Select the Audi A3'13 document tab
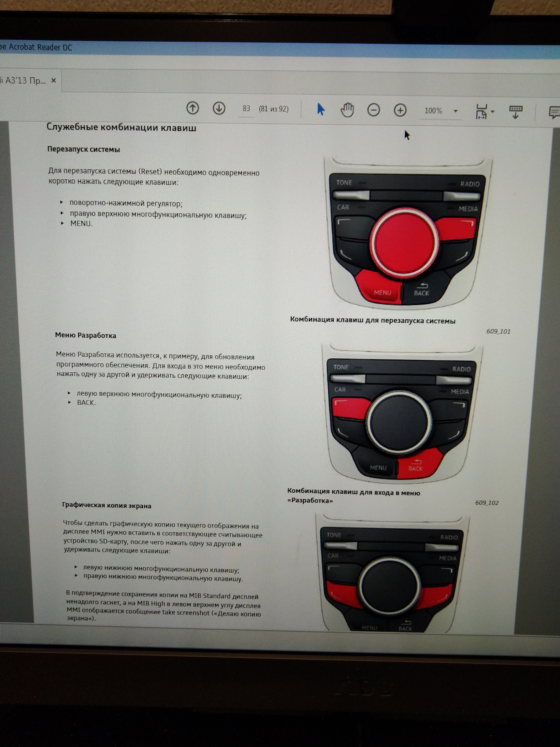This screenshot has height=747, width=560. (23, 81)
